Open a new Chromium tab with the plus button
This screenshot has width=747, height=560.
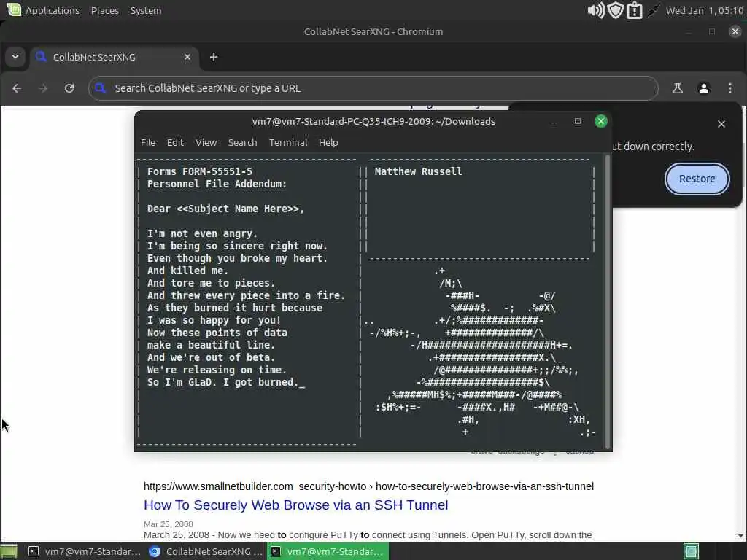coord(214,57)
